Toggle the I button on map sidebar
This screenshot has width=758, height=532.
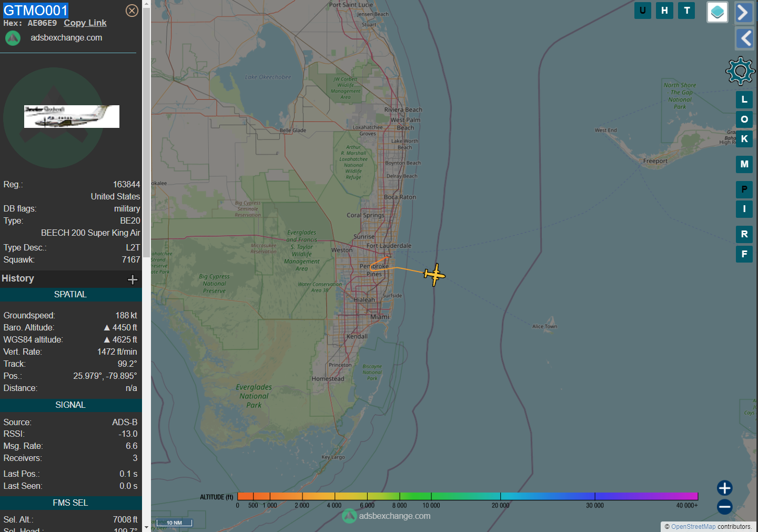click(x=744, y=209)
